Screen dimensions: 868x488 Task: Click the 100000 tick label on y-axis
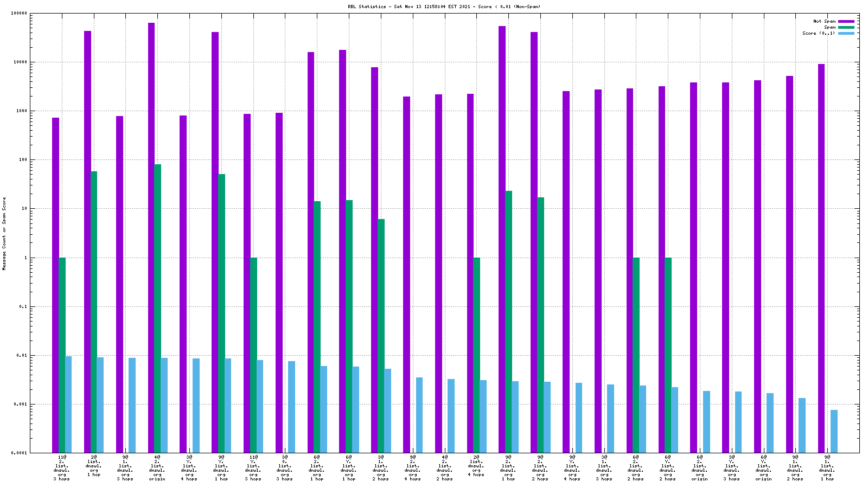click(19, 14)
